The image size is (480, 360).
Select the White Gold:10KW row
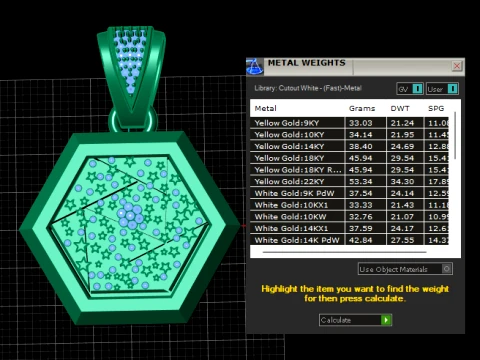[x=349, y=217]
